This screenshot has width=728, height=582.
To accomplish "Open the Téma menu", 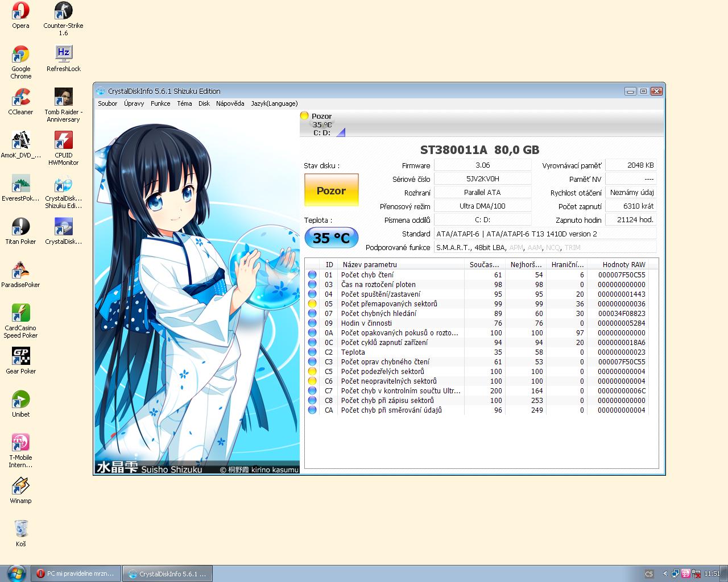I will coord(184,103).
